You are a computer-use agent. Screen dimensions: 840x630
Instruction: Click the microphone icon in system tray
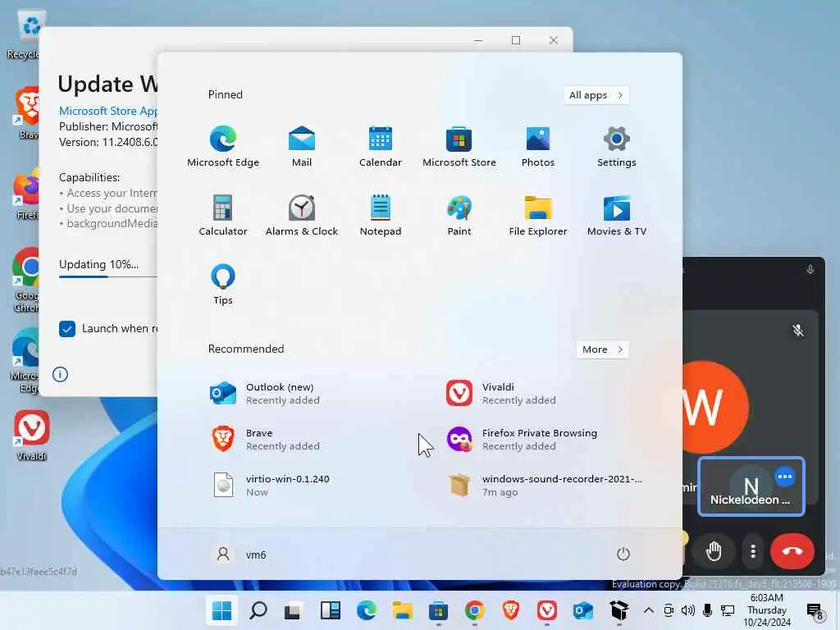(x=707, y=610)
